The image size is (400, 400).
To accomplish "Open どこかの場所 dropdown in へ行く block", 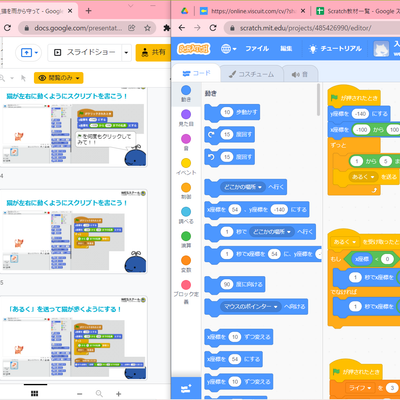I will [x=242, y=187].
